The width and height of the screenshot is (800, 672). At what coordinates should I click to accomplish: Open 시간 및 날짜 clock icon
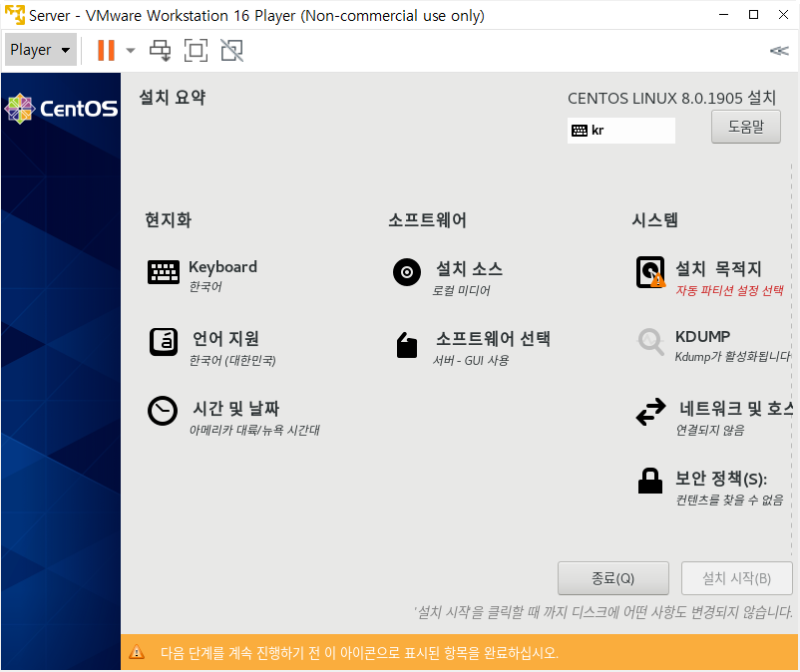point(163,411)
